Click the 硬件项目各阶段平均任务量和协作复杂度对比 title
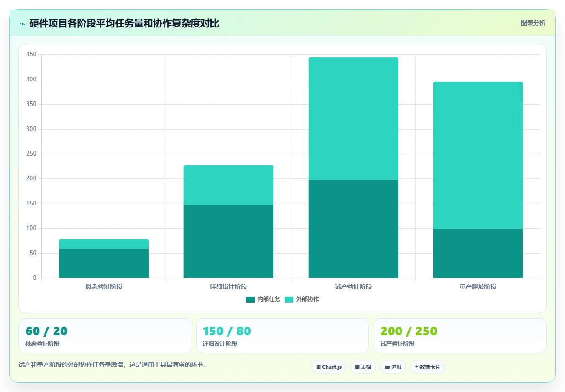Image resolution: width=565 pixels, height=392 pixels. [124, 23]
